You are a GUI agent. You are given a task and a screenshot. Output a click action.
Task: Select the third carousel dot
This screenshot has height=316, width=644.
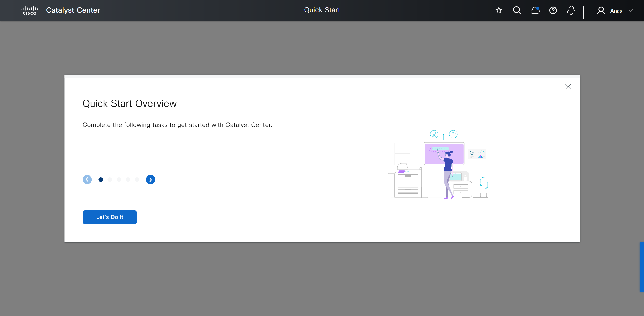(x=119, y=180)
